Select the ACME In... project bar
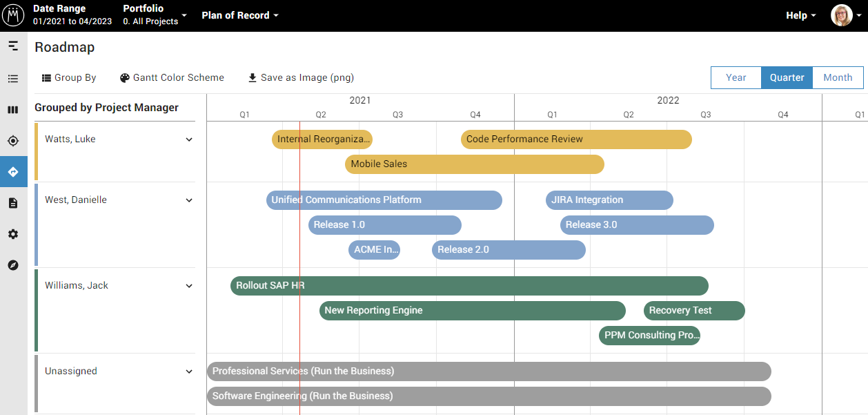 pos(374,250)
